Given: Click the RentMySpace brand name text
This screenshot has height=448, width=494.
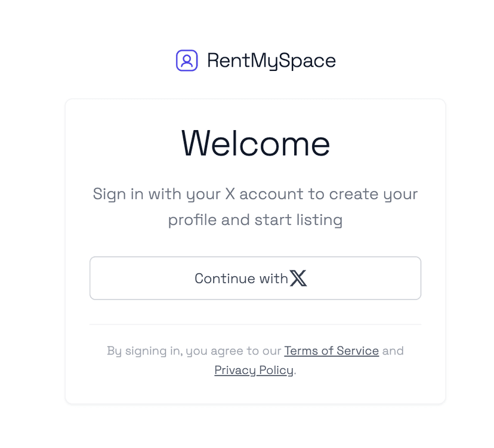Looking at the screenshot, I should (x=271, y=60).
